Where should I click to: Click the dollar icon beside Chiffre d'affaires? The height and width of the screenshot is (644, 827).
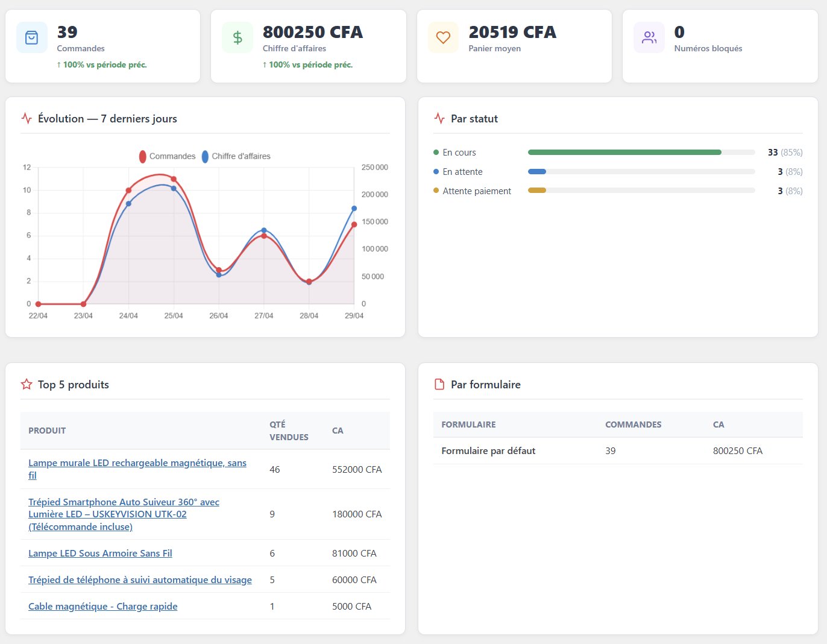237,37
